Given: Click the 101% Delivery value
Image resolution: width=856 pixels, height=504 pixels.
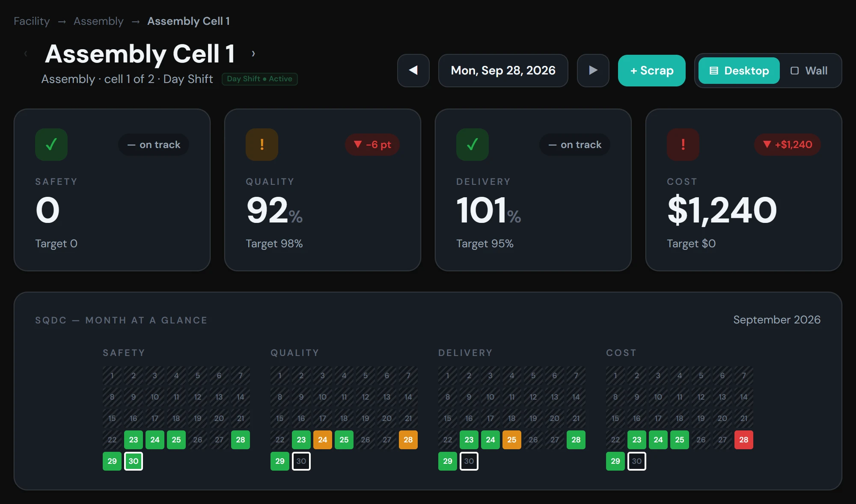Looking at the screenshot, I should pos(488,210).
